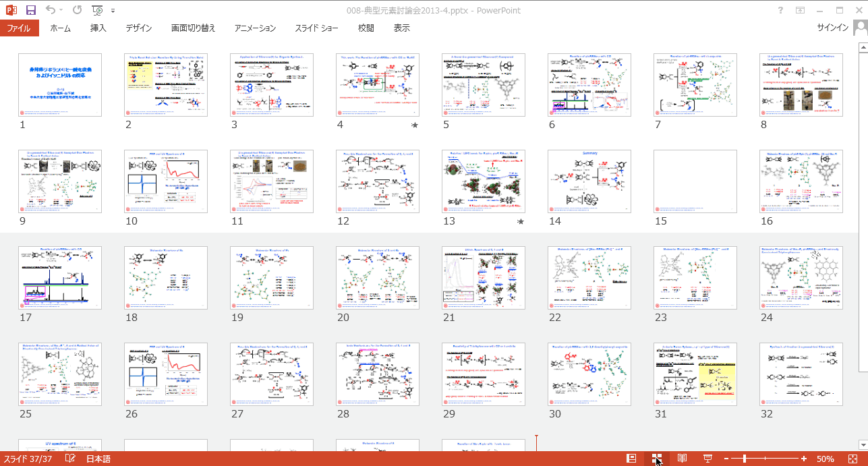Select the 校閲 tab
This screenshot has width=868, height=466.
pos(366,28)
